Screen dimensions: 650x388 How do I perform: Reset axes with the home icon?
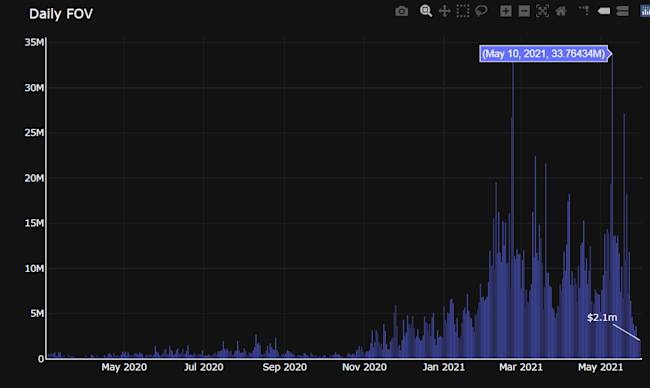click(561, 11)
